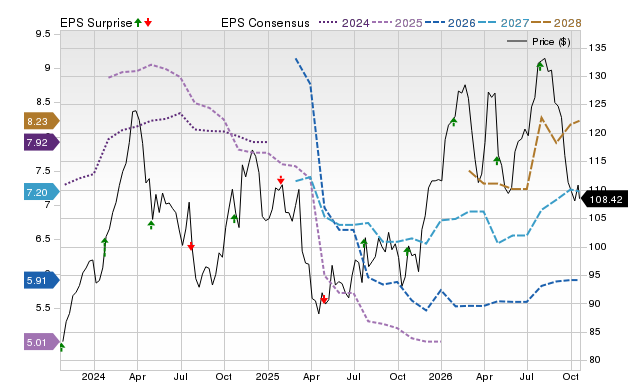Select the 2026 consensus legend entry
The height and width of the screenshot is (382, 640).
click(450, 23)
